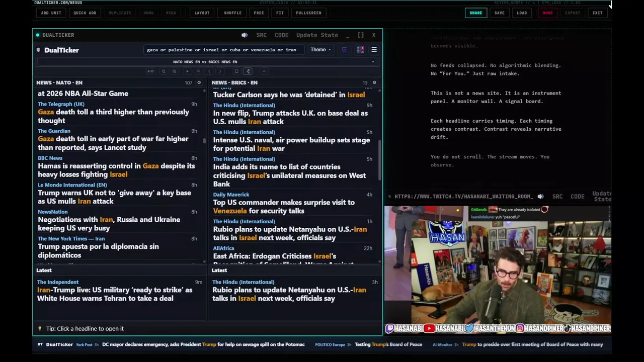644x362 pixels.
Task: Click the bottom ticker DT logo icon
Action: coord(40,344)
